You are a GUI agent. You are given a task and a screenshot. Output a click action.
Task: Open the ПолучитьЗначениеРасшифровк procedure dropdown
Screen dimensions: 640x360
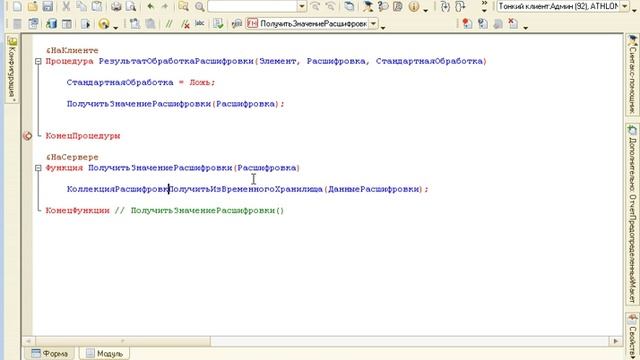pyautogui.click(x=373, y=24)
